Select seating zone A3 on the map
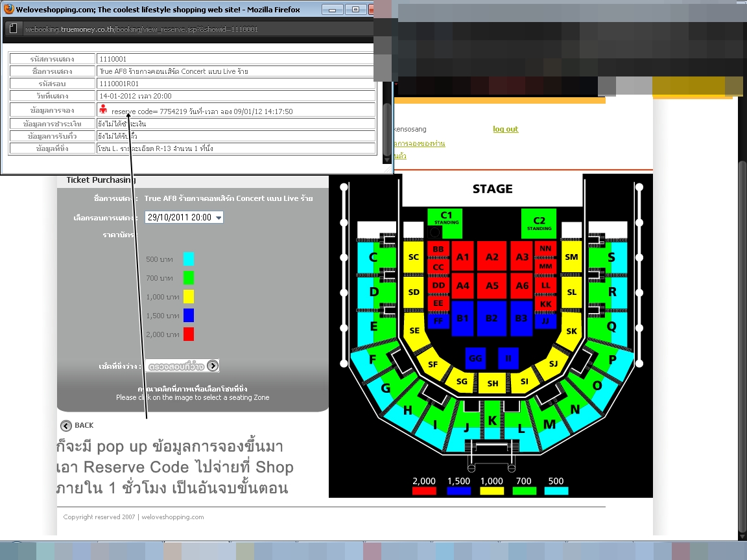The image size is (747, 560). [x=521, y=257]
